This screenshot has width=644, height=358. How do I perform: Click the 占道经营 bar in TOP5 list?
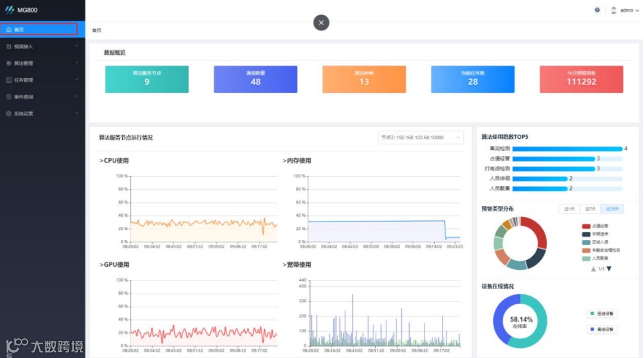tap(553, 158)
